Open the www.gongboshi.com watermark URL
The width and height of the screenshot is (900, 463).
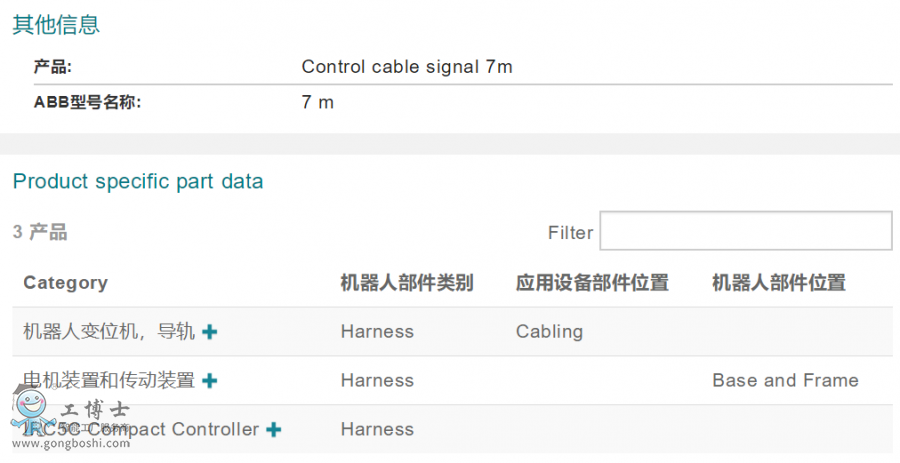point(70,443)
